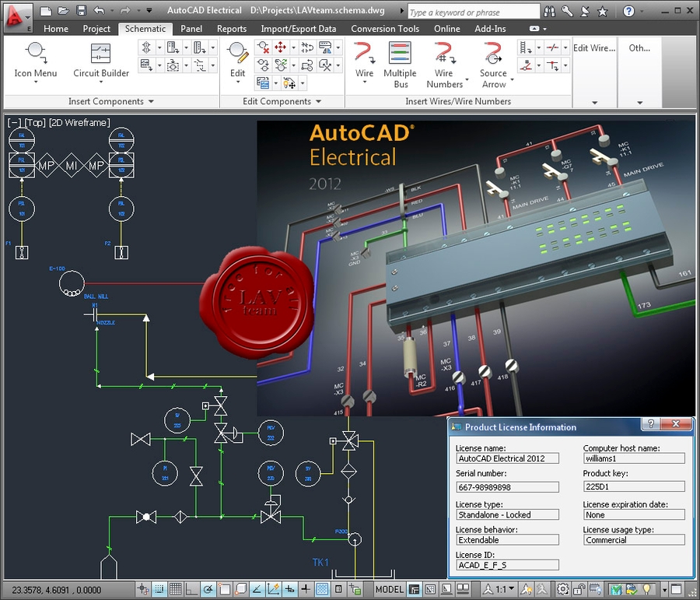Screen dimensions: 700x600
Task: Open the Conversion Tools tab
Action: pos(385,29)
